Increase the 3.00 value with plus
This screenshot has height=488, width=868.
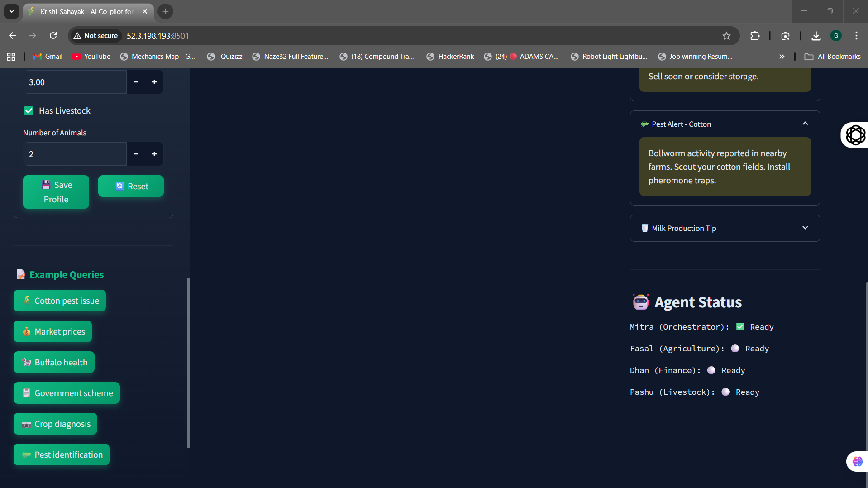[154, 82]
